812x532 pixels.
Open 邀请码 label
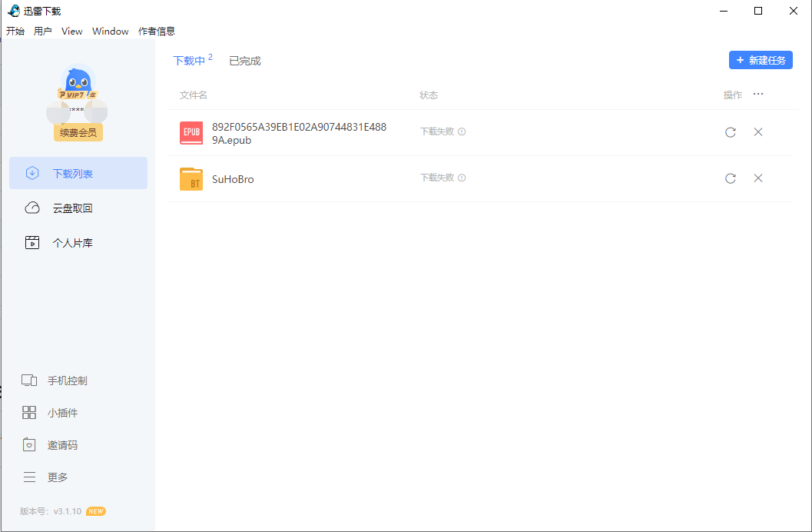[x=63, y=445]
